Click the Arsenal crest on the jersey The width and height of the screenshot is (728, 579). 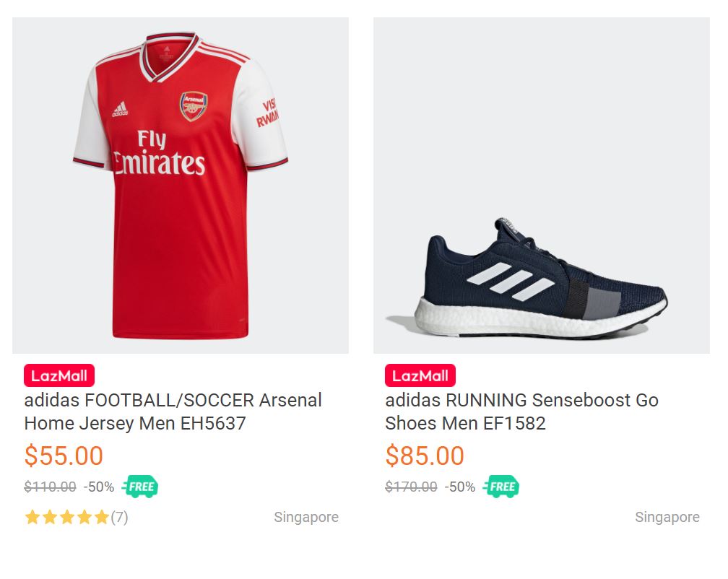[193, 105]
